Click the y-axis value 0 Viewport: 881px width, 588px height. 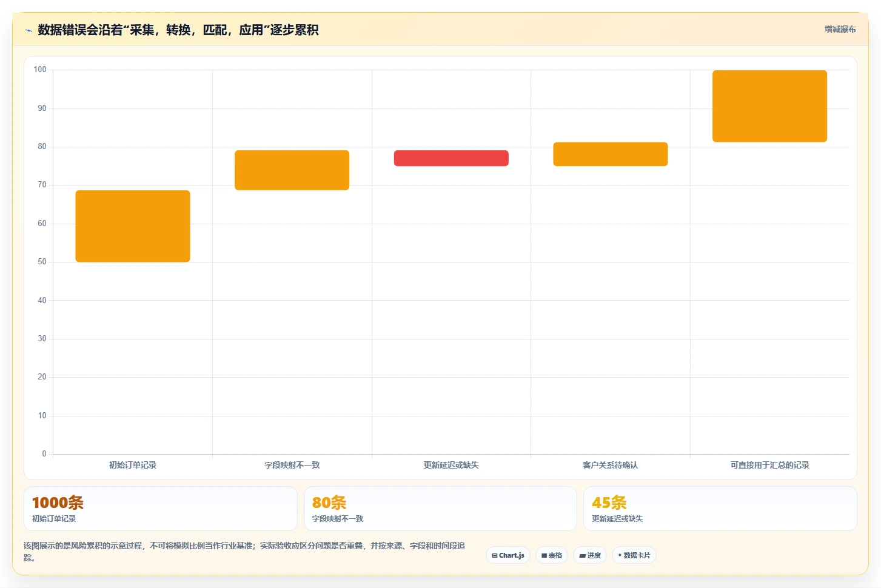(44, 454)
